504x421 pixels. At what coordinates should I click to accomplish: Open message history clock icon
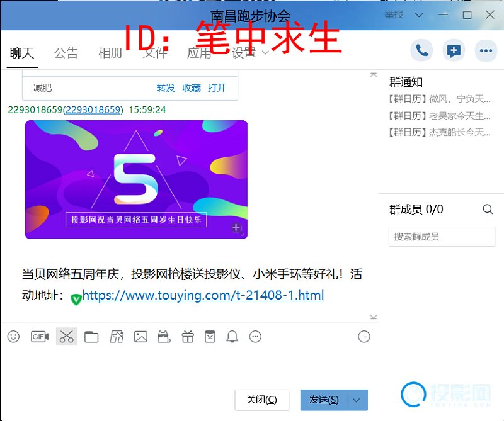tap(364, 337)
